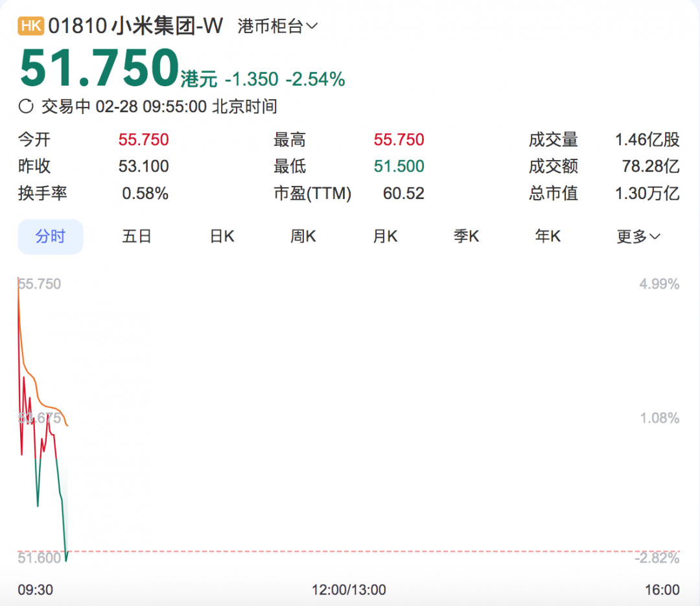Click the 总市值 value 1.30万亿
This screenshot has height=606, width=700.
tap(647, 193)
